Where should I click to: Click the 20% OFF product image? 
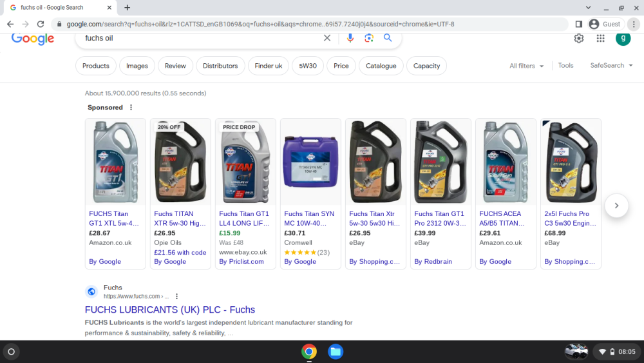point(180,162)
